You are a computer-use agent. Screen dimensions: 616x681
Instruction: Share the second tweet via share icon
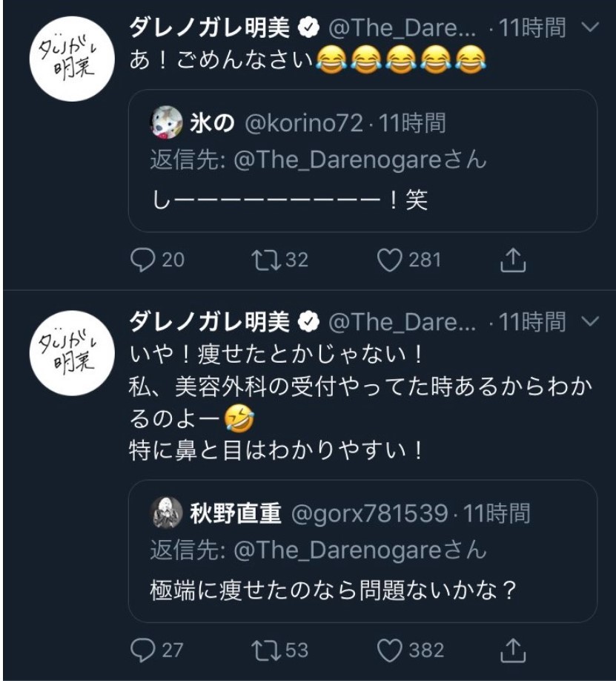click(513, 651)
